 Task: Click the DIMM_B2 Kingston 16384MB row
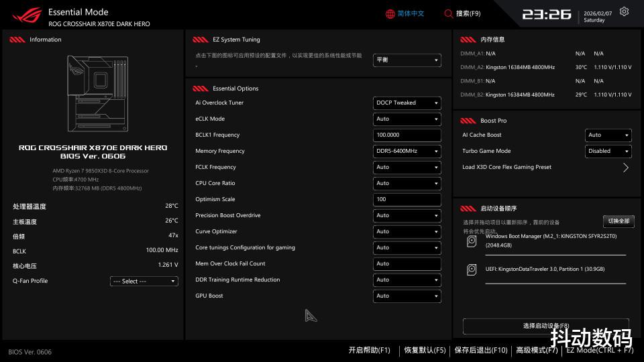click(546, 95)
